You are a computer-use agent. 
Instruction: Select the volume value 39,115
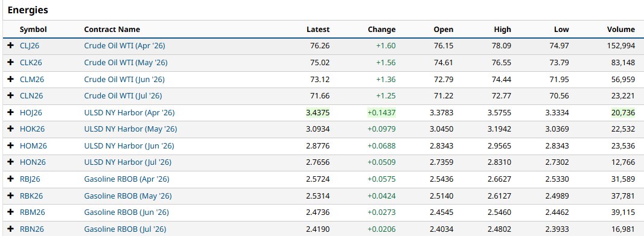(623, 212)
